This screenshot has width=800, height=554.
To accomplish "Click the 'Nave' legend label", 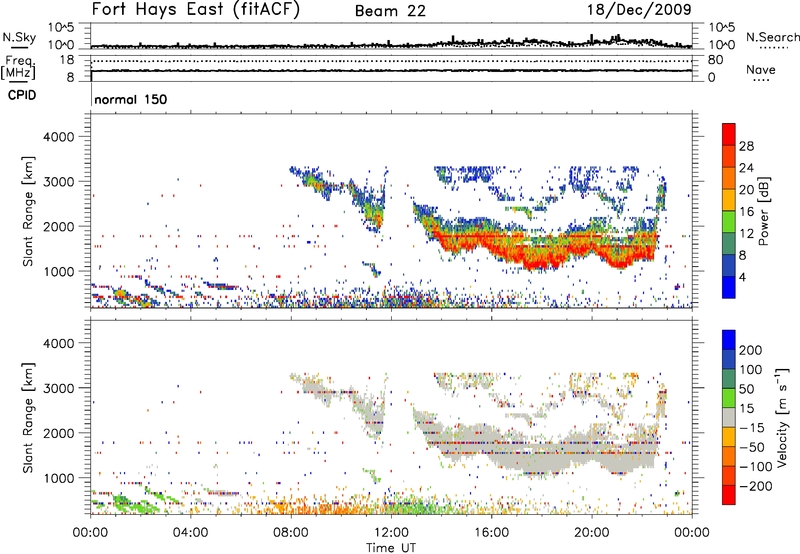I will [x=761, y=69].
